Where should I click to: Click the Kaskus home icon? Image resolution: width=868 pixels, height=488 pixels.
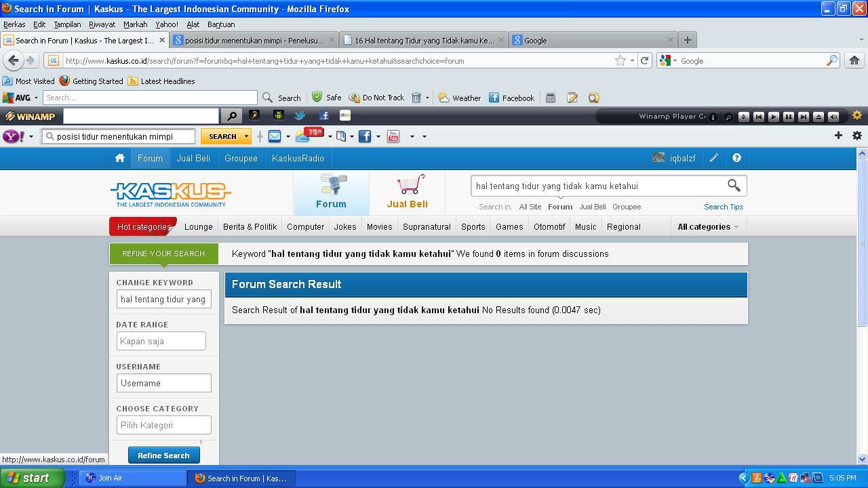119,158
